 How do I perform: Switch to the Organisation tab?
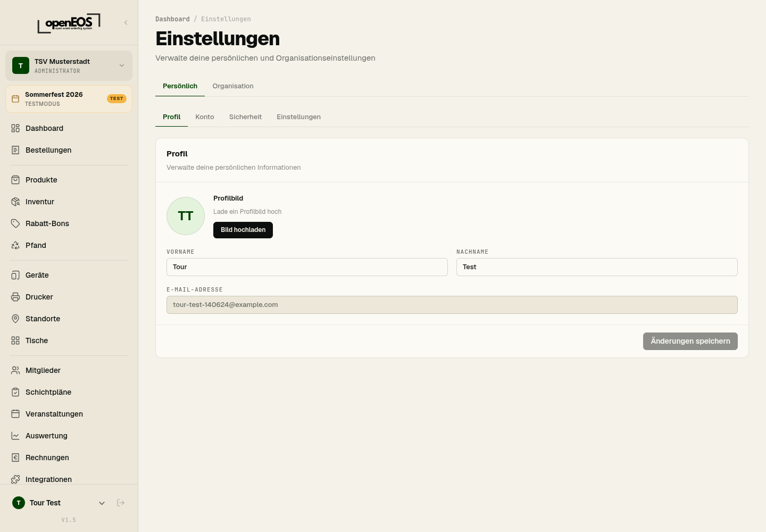click(x=233, y=86)
